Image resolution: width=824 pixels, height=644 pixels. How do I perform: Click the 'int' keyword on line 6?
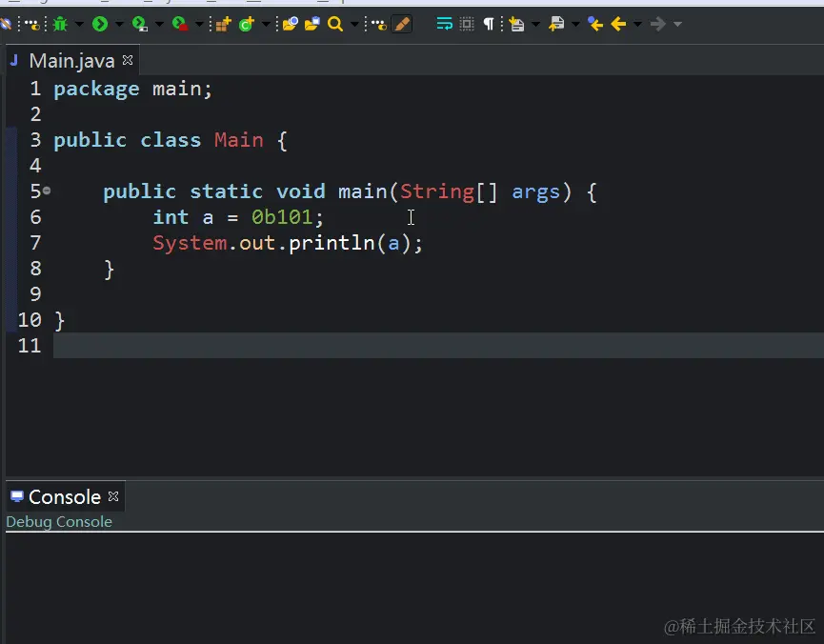click(171, 217)
